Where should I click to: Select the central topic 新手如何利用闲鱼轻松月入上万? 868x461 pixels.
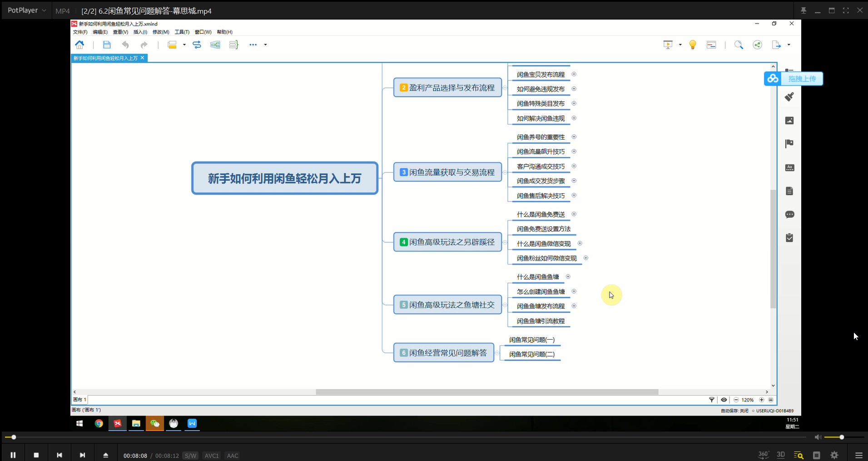point(285,178)
